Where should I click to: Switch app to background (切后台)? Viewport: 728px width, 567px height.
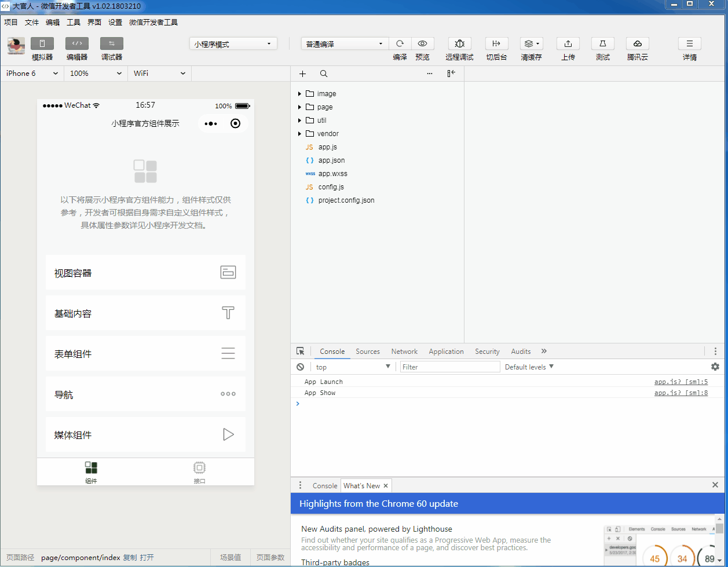(496, 44)
